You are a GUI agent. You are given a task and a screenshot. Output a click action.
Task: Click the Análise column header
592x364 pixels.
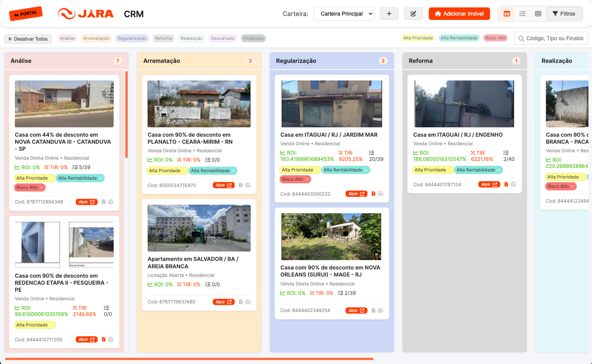[66, 61]
